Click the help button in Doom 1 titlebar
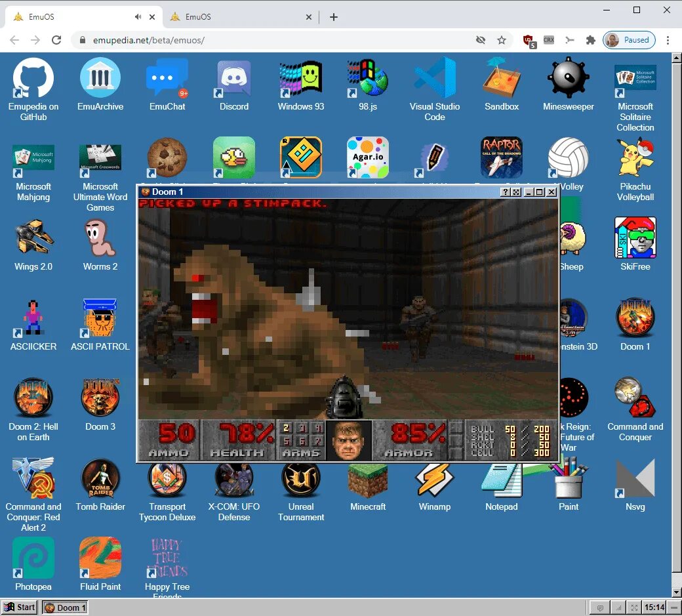 tap(504, 192)
